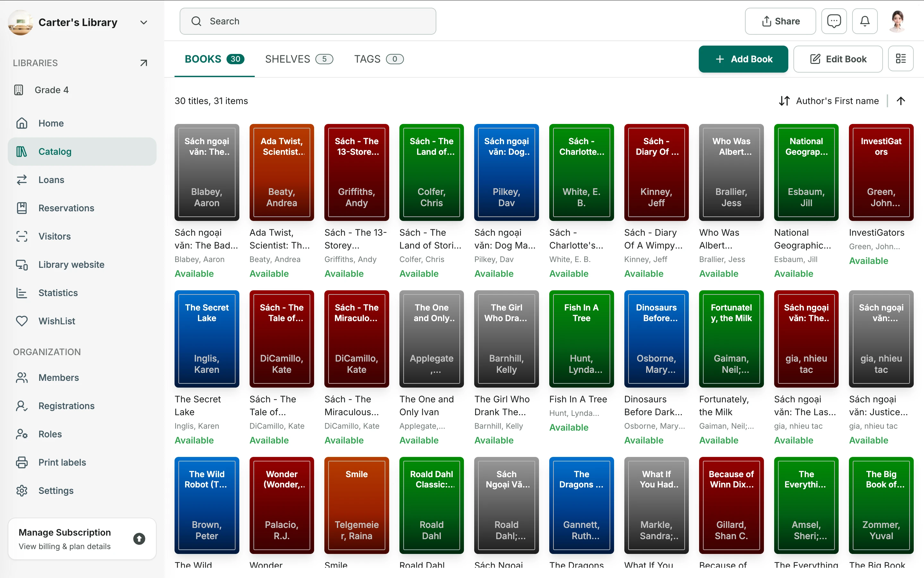924x578 pixels.
Task: Click the Reservations bookmark icon
Action: (x=22, y=208)
